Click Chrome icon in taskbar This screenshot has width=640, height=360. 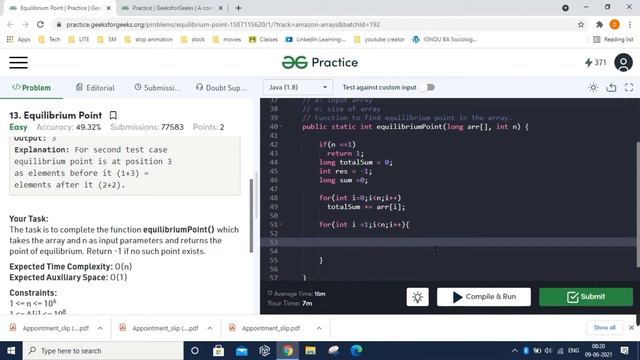pos(287,351)
